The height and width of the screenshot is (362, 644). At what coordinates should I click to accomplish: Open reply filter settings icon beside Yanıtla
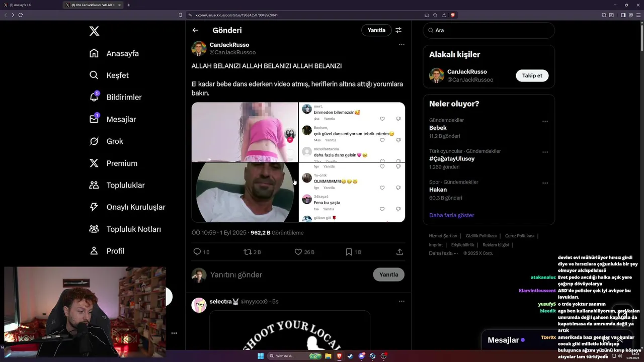(398, 30)
